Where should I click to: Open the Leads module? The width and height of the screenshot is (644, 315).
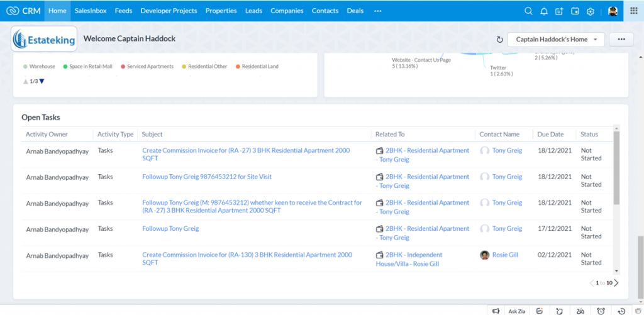[253, 11]
